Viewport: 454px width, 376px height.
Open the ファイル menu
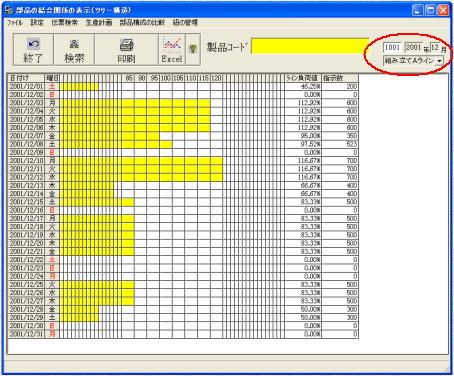pyautogui.click(x=15, y=23)
